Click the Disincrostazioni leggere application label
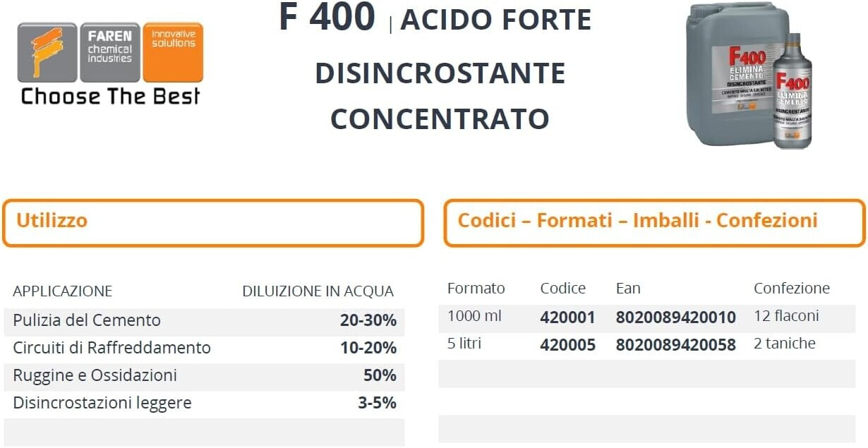 tap(102, 403)
